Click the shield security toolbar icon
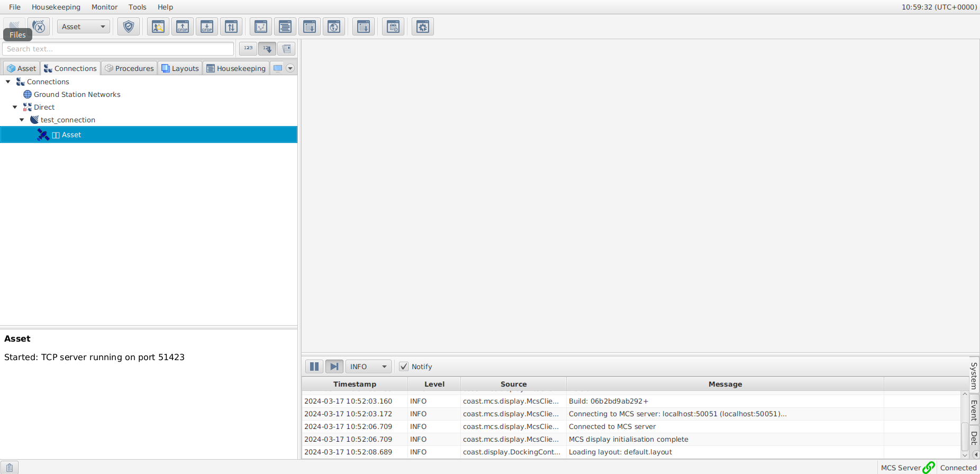This screenshot has width=980, height=474. tap(129, 26)
